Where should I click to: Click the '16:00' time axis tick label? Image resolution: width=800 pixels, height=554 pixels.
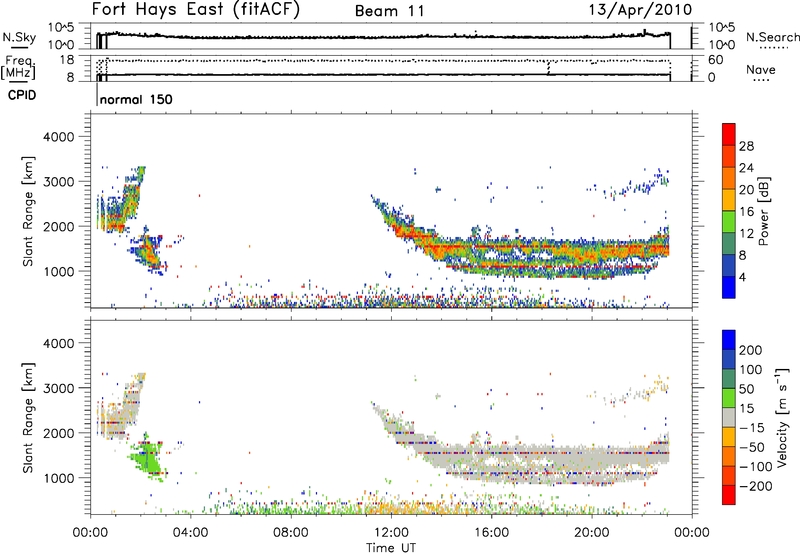491,533
